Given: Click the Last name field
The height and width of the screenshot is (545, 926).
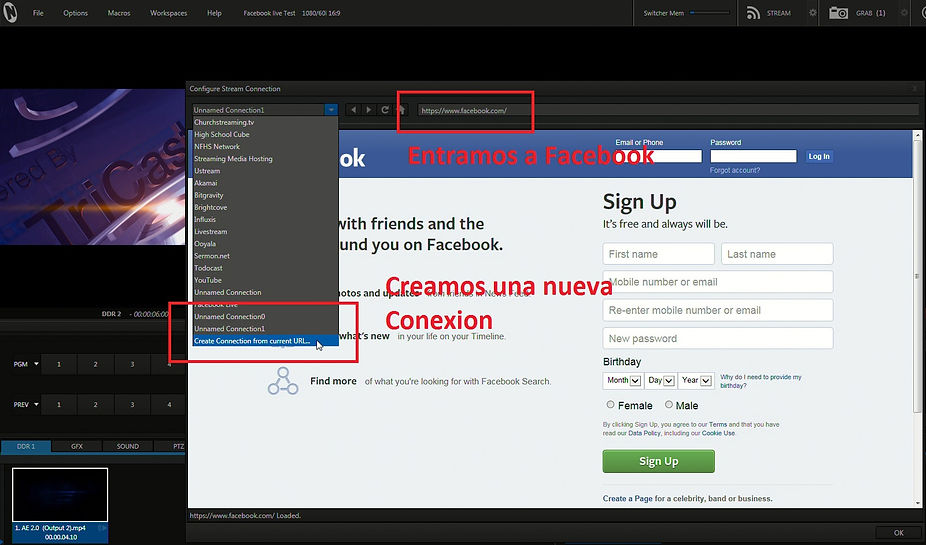Looking at the screenshot, I should click(777, 254).
